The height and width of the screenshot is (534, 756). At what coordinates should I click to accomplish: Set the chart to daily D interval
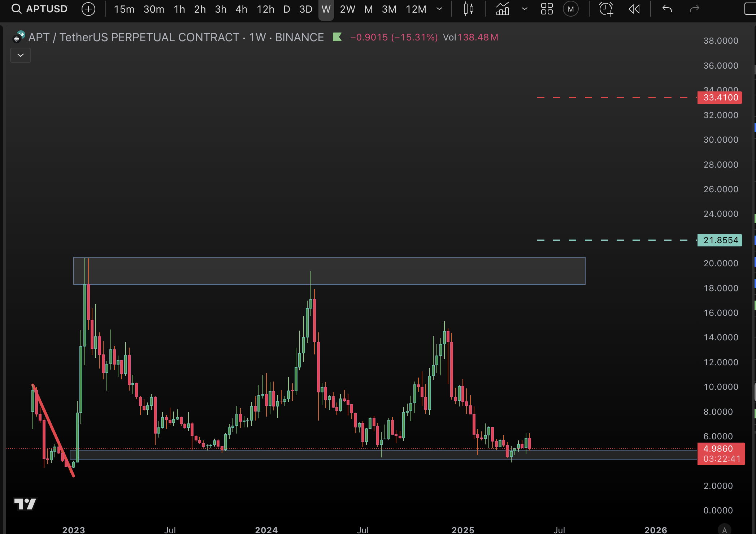coord(287,9)
